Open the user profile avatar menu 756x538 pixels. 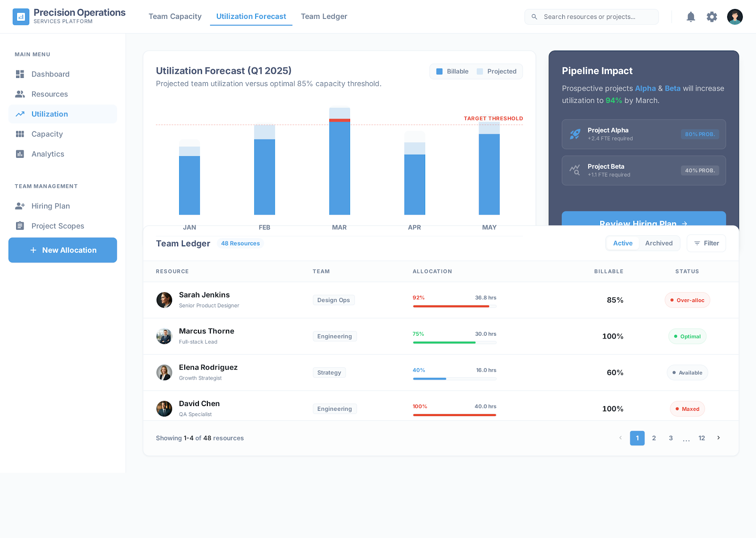pyautogui.click(x=735, y=17)
